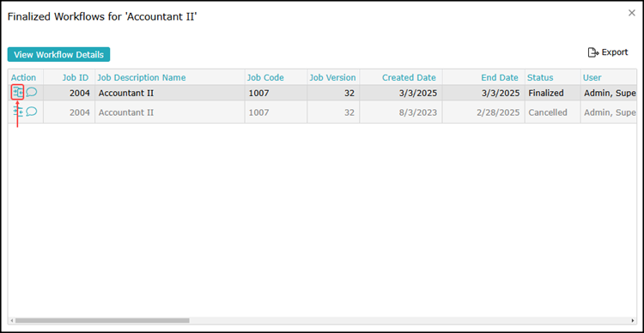Select Job Code 1007 in Finalized row
Screen dimensions: 644x333
coord(276,93)
